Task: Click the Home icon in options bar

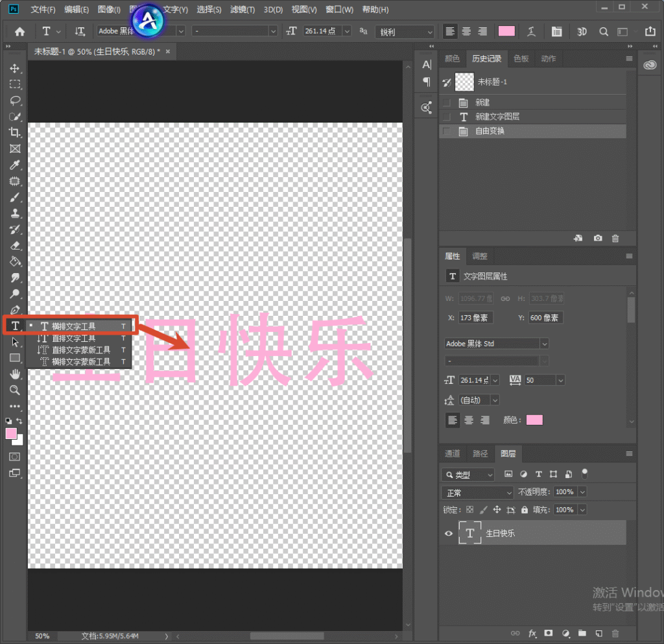Action: (x=19, y=31)
